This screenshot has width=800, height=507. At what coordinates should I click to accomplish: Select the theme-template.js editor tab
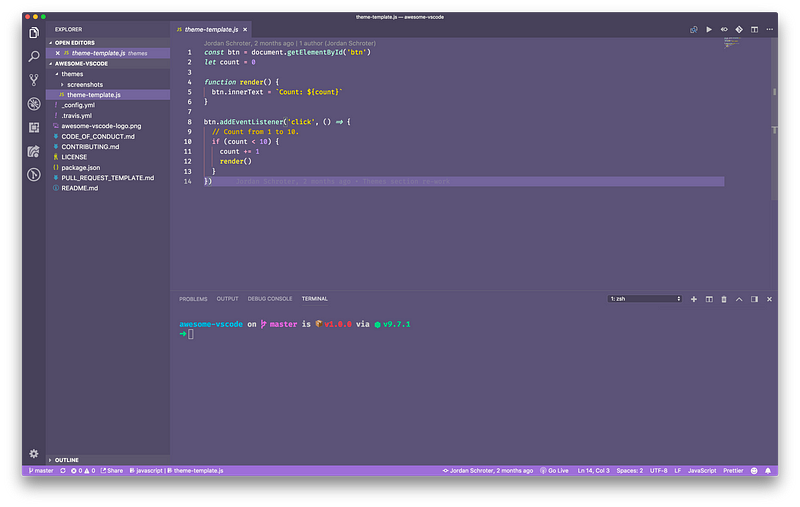tap(211, 30)
